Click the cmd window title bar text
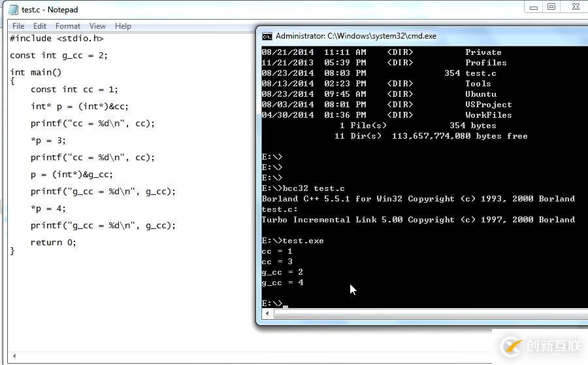Image resolution: width=588 pixels, height=365 pixels. tap(356, 36)
